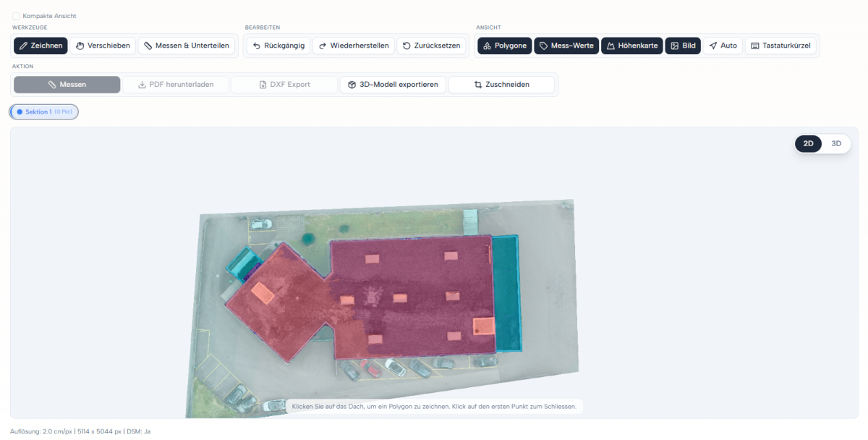This screenshot has height=440, width=868.
Task: Select the Zeichnen pencil tool
Action: (x=41, y=46)
